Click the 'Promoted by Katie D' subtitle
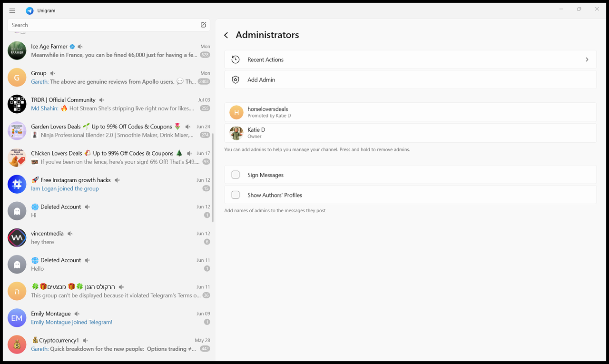The width and height of the screenshot is (609, 364). pos(269,116)
